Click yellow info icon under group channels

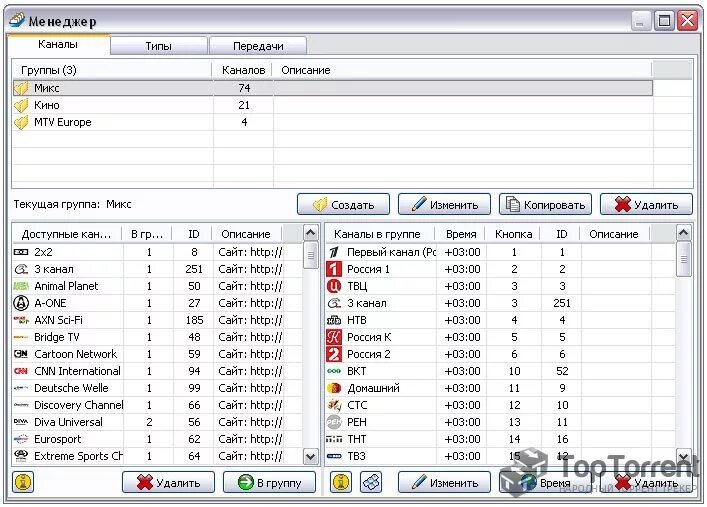341,482
